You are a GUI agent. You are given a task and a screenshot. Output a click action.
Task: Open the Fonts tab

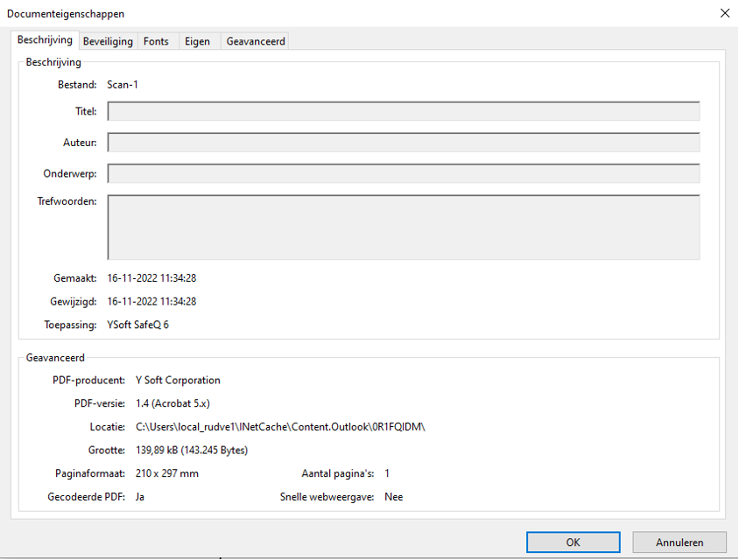coord(156,41)
